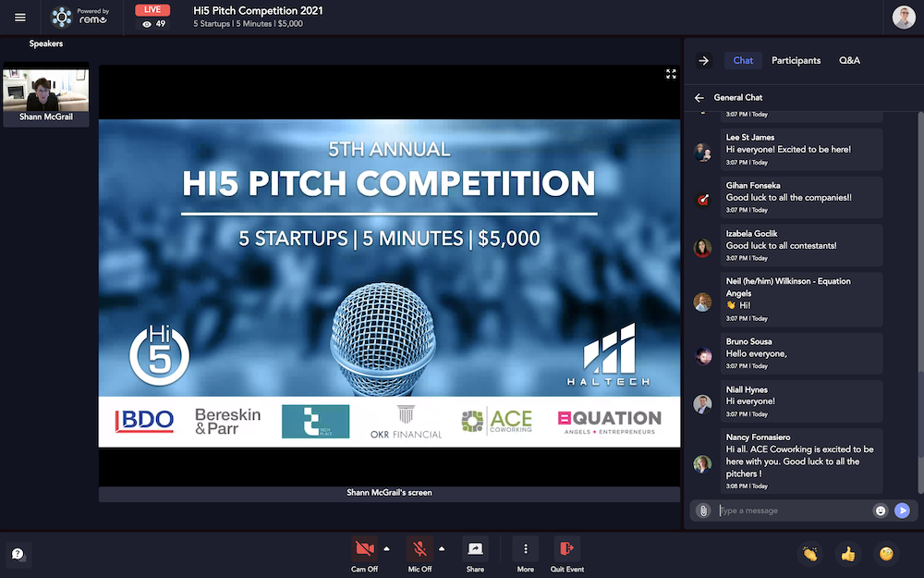Open the hamburger menu
Image resolution: width=924 pixels, height=578 pixels.
(20, 18)
